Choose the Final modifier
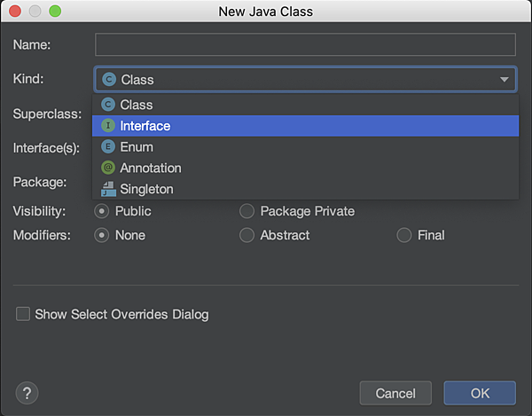 click(404, 235)
